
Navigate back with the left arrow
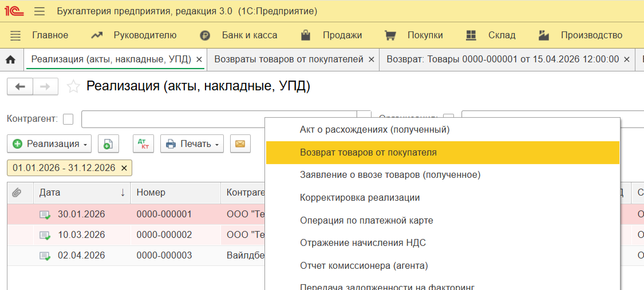pyautogui.click(x=20, y=86)
